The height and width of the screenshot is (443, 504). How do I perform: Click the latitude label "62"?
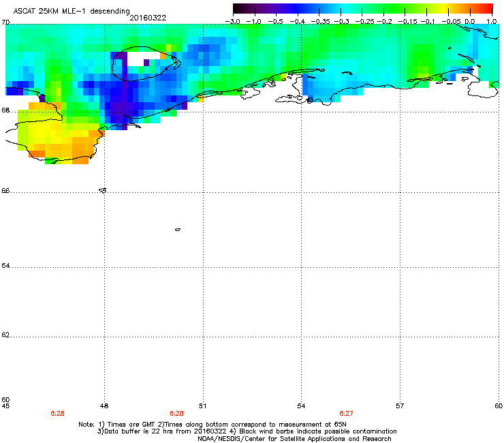[5, 335]
